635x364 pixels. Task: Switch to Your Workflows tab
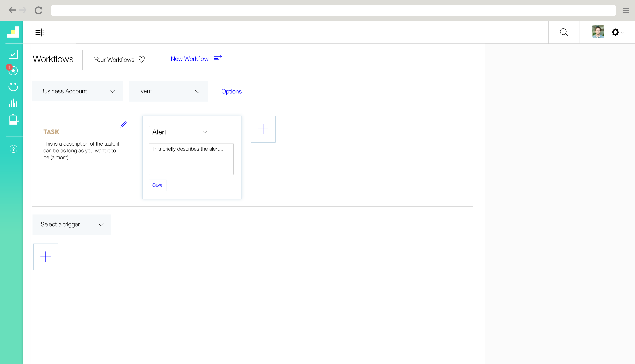point(114,60)
